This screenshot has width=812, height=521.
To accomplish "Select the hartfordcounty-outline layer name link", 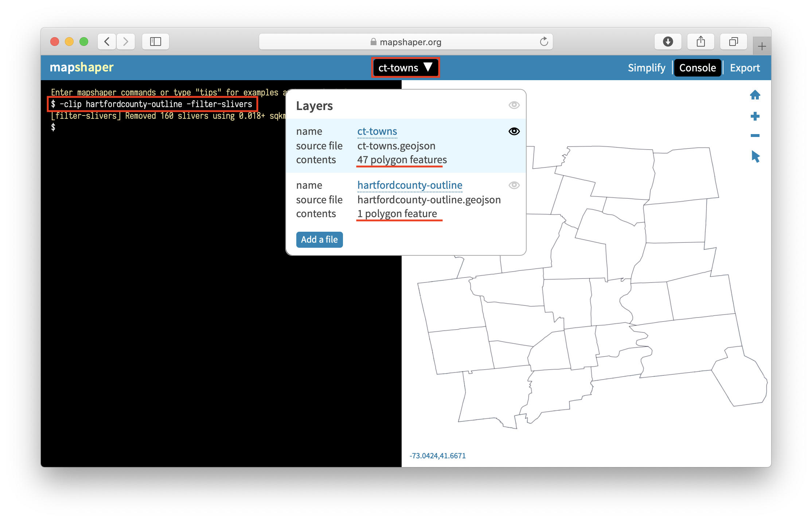I will (410, 185).
